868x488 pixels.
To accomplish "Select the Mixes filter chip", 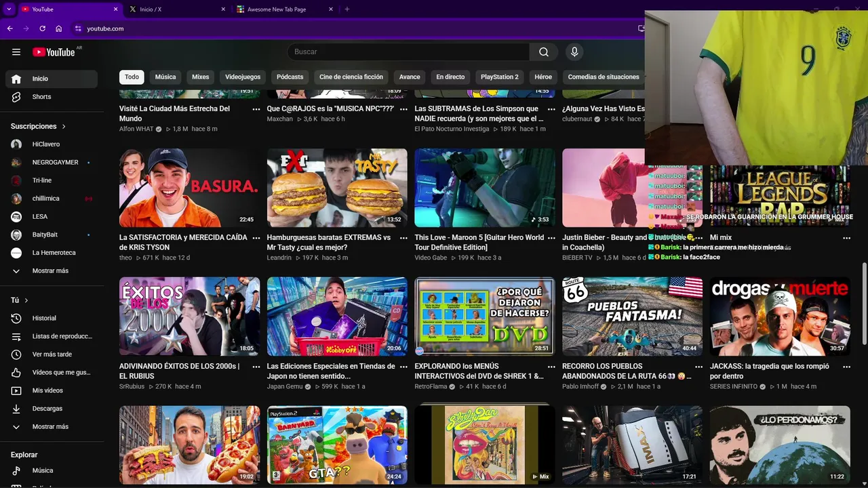I will click(x=200, y=77).
